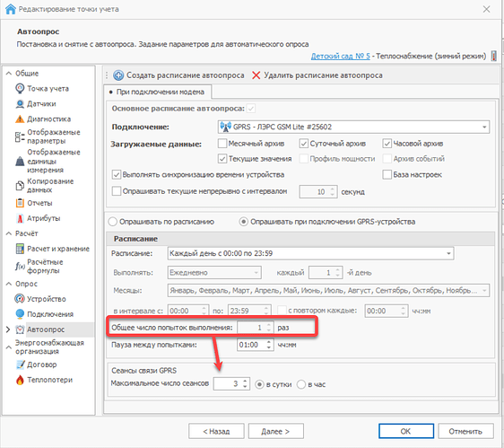Click the home icon in title bar
Viewport: 504px width, 448px height.
(10, 9)
